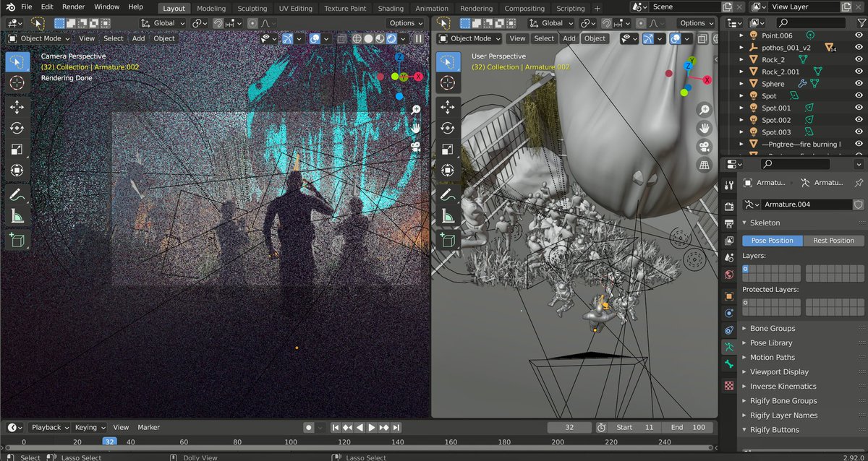Toggle camera view in right viewport
This screenshot has height=461, width=868.
pyautogui.click(x=705, y=147)
